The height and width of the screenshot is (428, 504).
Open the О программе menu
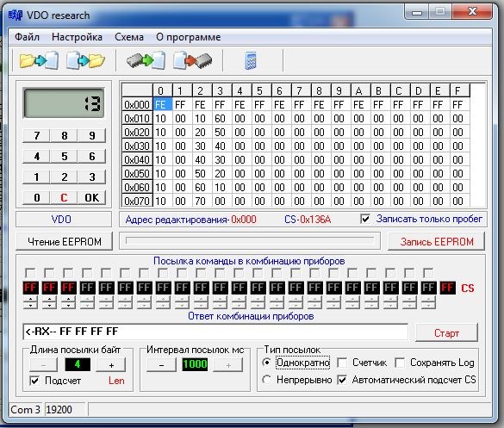[x=189, y=37]
